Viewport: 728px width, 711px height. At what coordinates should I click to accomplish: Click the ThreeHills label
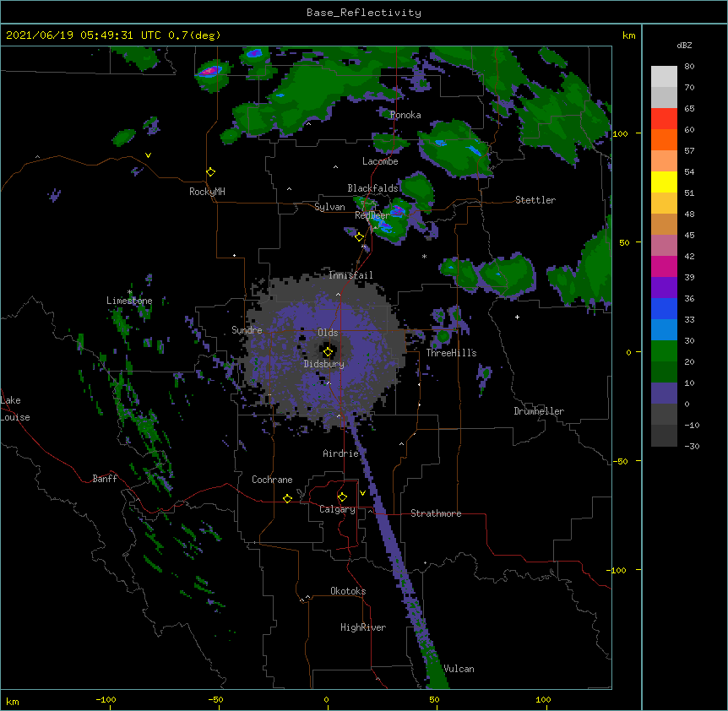[x=451, y=353]
